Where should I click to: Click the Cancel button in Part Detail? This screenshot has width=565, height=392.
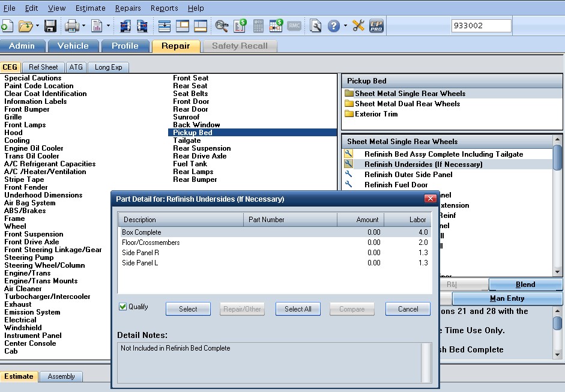click(408, 309)
